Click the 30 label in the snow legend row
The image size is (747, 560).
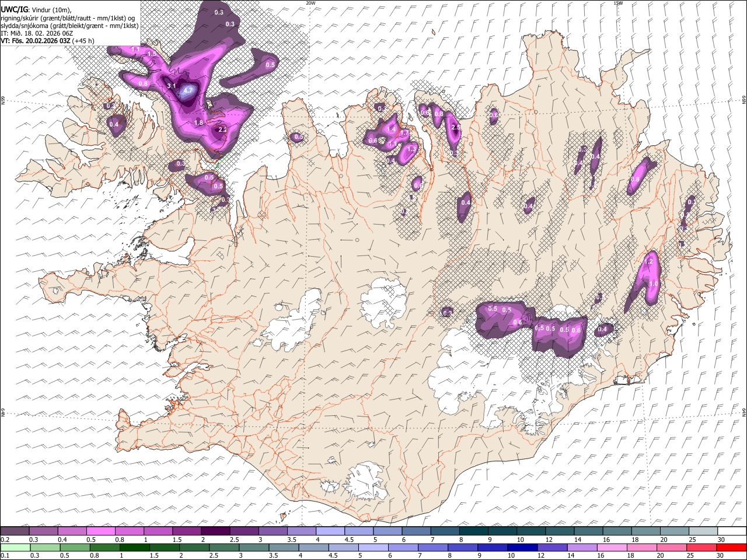coord(720,540)
